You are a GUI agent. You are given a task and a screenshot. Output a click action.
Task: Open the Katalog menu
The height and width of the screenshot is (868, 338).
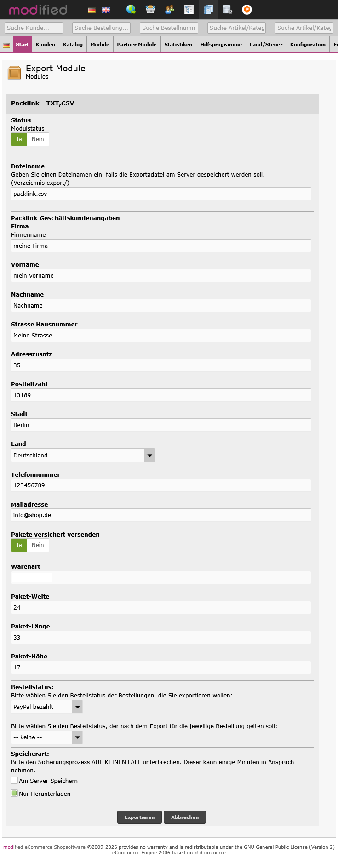[x=73, y=45]
